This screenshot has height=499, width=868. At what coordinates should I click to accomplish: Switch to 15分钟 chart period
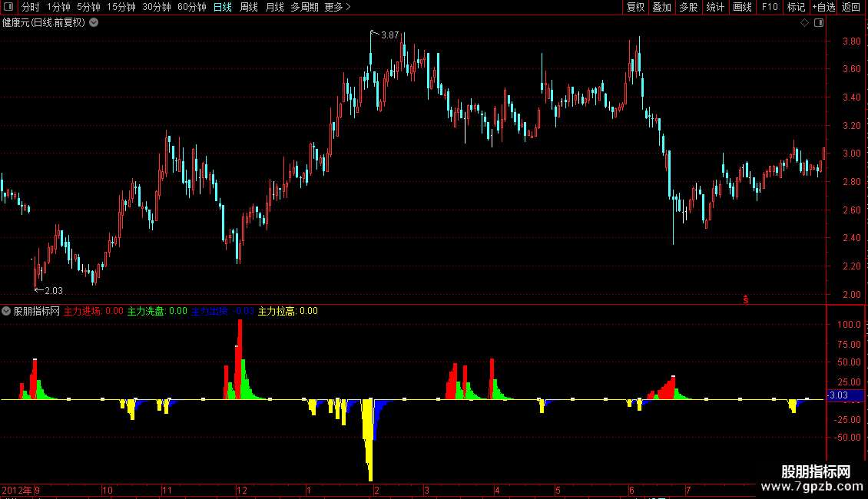(x=121, y=7)
